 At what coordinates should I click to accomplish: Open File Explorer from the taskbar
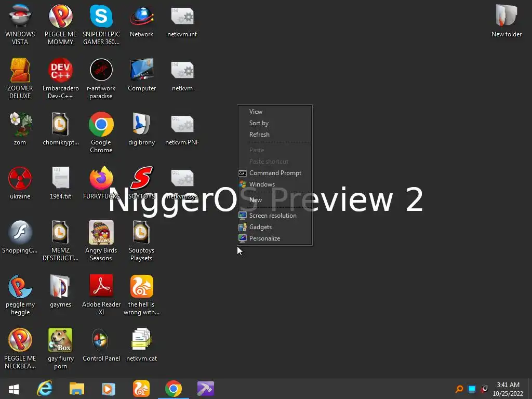coord(77,389)
